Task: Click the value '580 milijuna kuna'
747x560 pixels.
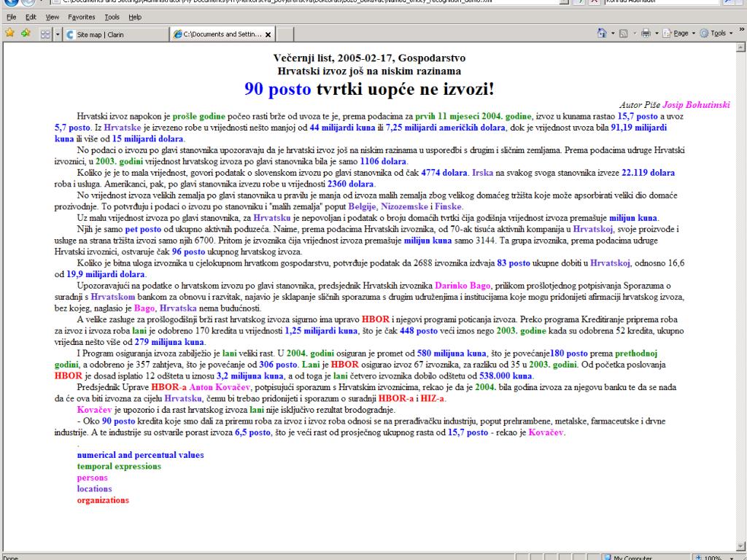Action: click(452, 354)
